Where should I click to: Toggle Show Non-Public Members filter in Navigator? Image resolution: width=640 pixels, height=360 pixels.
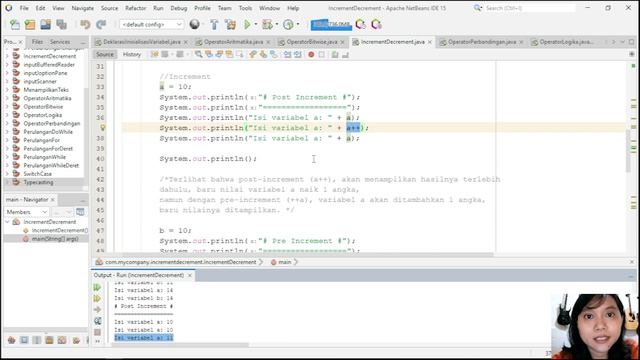pyautogui.click(x=49, y=340)
